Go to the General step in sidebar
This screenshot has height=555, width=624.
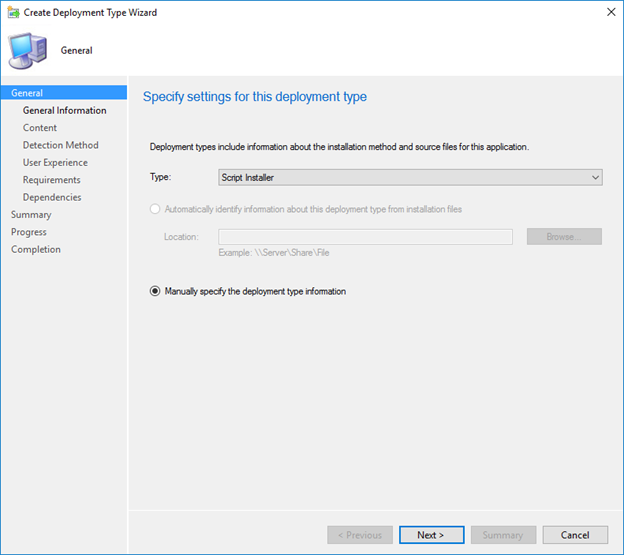point(27,93)
